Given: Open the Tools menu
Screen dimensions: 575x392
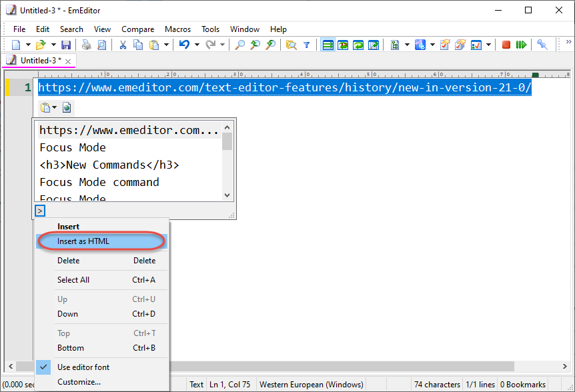Looking at the screenshot, I should [x=211, y=29].
